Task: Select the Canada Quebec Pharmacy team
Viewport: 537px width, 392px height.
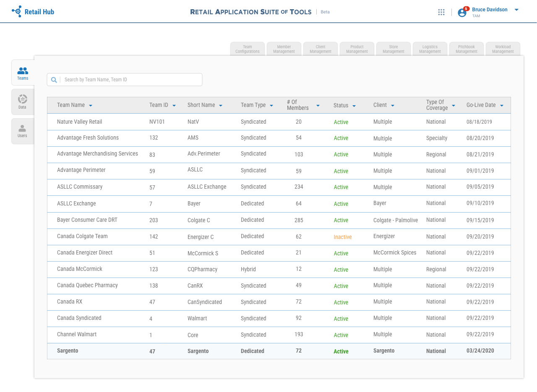Action: pyautogui.click(x=87, y=286)
